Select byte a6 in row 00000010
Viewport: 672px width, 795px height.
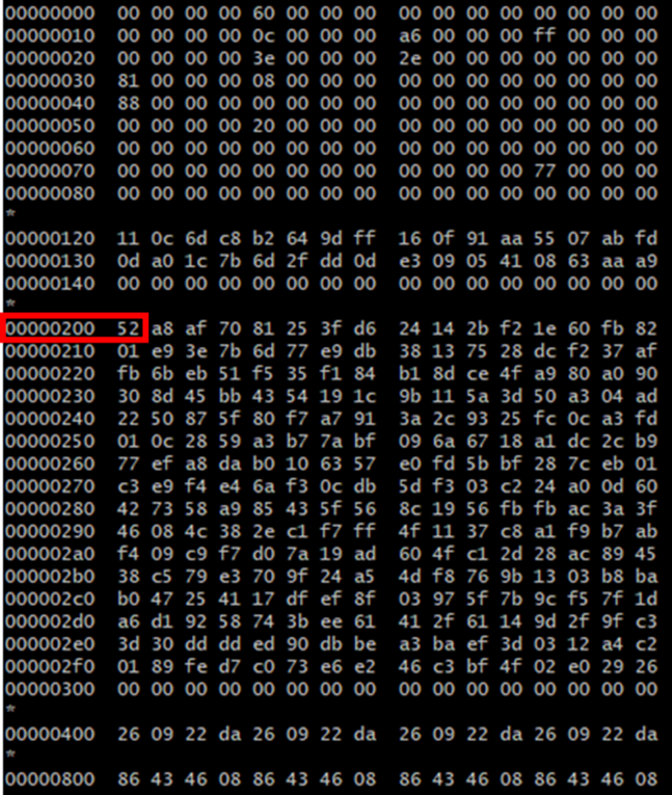(x=410, y=36)
